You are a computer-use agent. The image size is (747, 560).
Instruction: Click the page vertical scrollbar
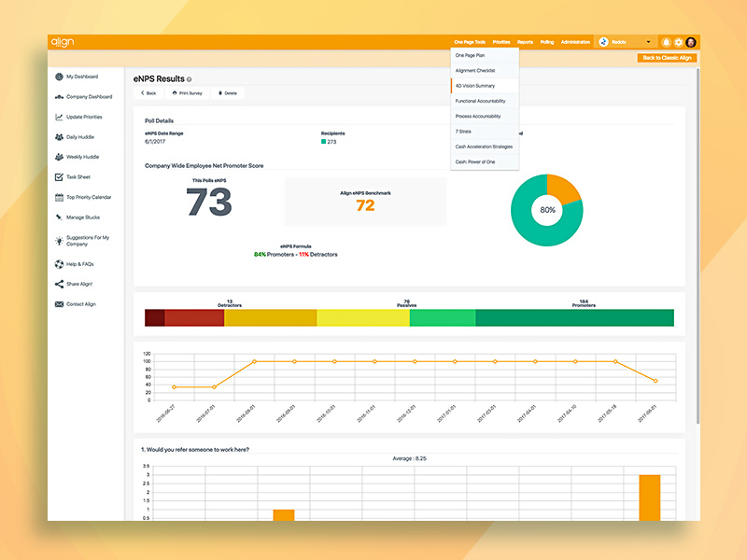698,246
